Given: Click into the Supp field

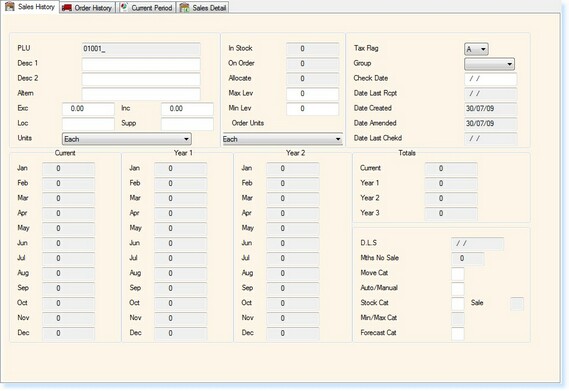Looking at the screenshot, I should 187,124.
